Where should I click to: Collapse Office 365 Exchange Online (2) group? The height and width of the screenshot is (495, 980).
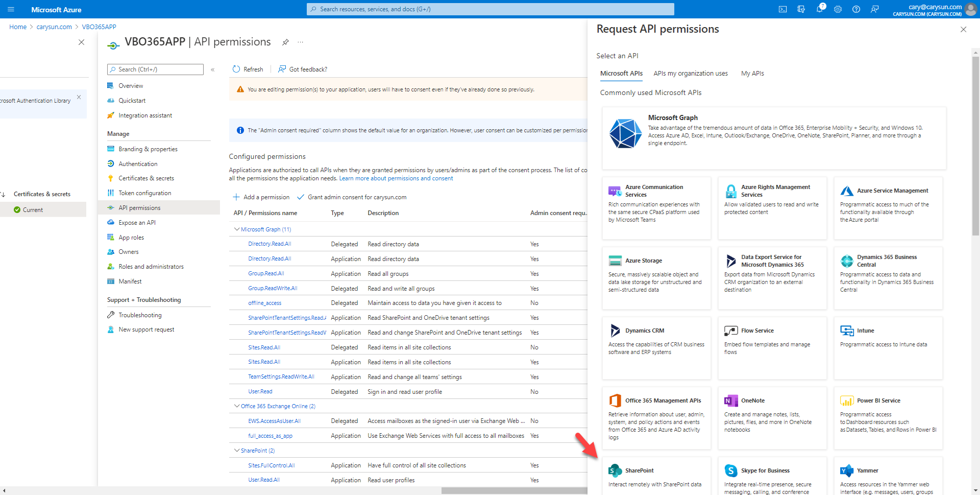tap(236, 406)
